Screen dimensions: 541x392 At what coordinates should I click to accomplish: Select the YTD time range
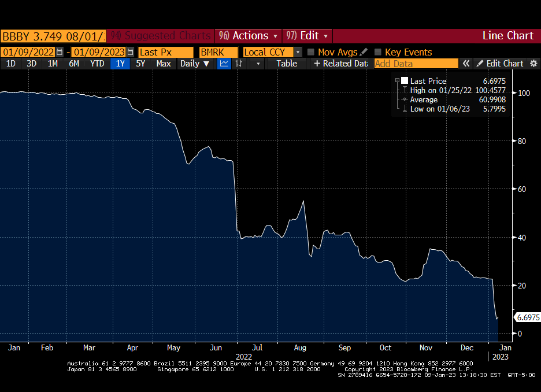(x=97, y=64)
